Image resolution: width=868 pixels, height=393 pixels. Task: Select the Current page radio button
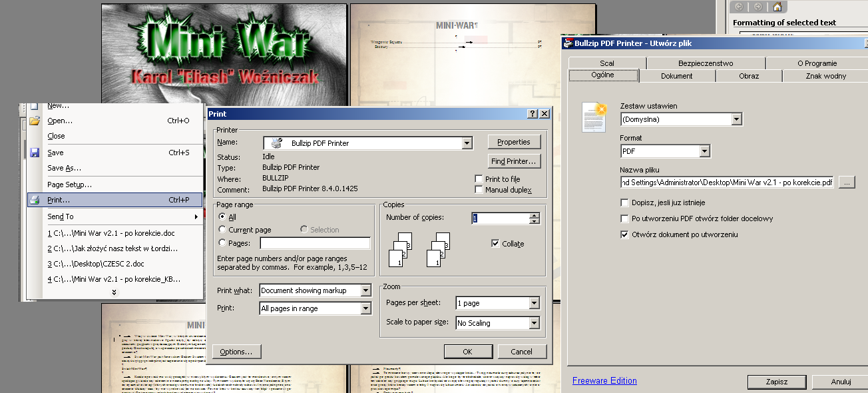[x=223, y=230]
